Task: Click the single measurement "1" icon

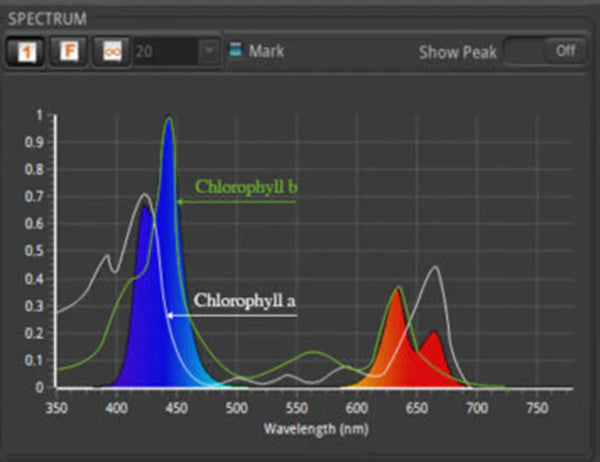Action: pyautogui.click(x=26, y=51)
